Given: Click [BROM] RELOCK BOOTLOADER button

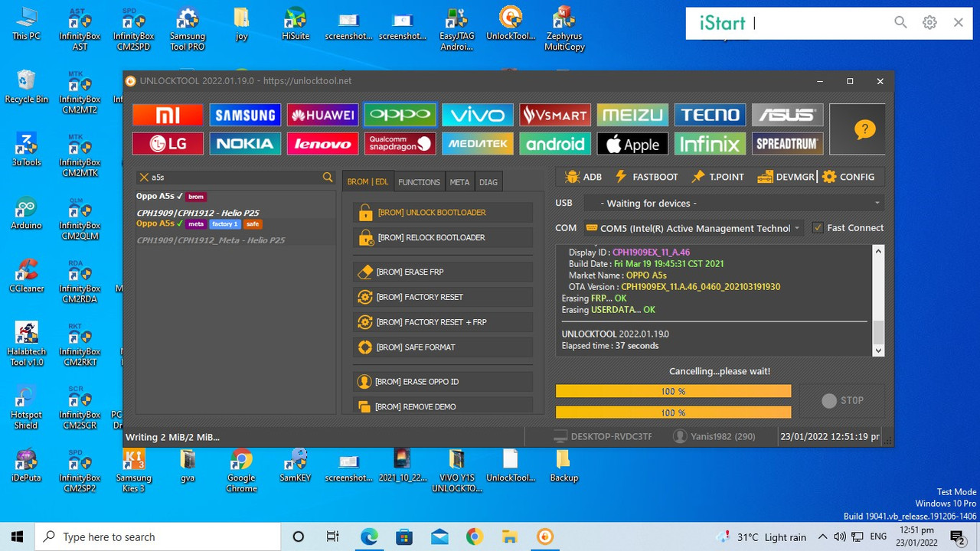Looking at the screenshot, I should tap(443, 237).
